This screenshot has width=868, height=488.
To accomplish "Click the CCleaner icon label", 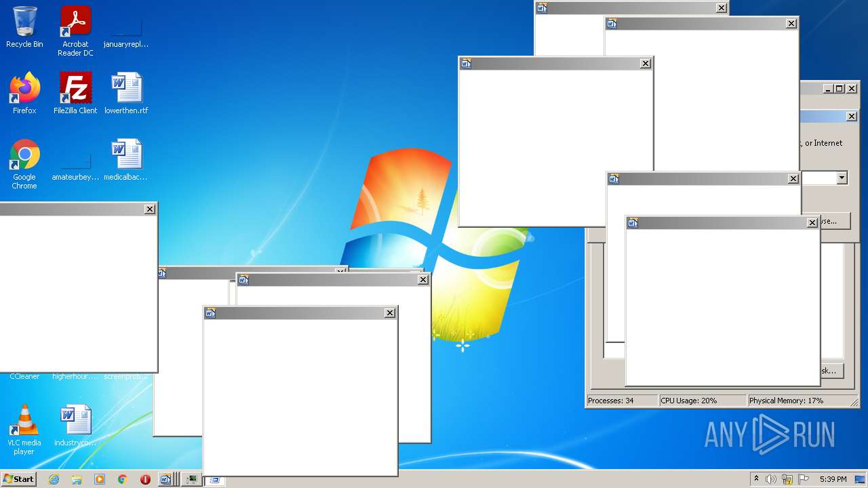I will 24,376.
